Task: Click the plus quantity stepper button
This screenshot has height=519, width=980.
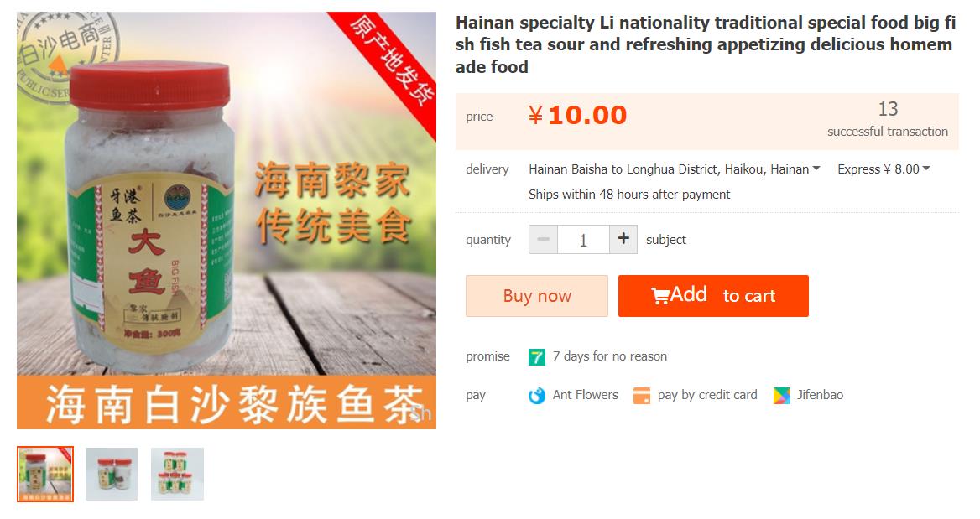Action: coord(623,239)
